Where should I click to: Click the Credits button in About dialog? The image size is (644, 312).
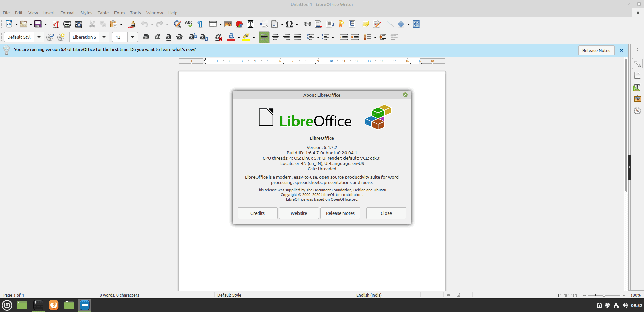(258, 213)
